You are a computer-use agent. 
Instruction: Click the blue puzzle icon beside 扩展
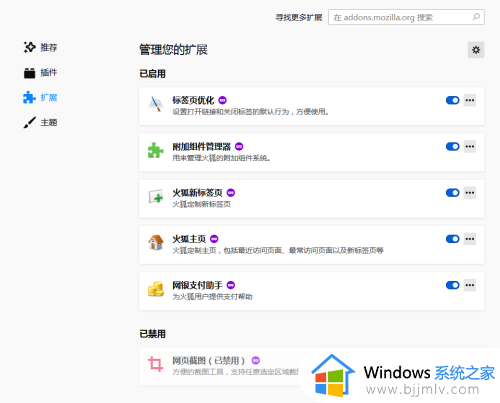point(29,97)
